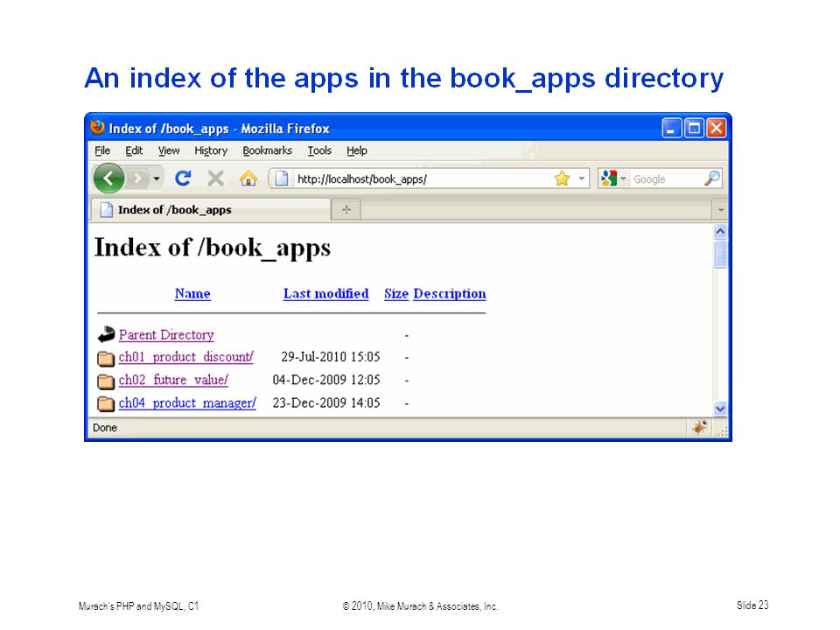Viewport: 840px width, 630px height.
Task: Click the Parent Directory back-arrow icon
Action: pyautogui.click(x=106, y=334)
